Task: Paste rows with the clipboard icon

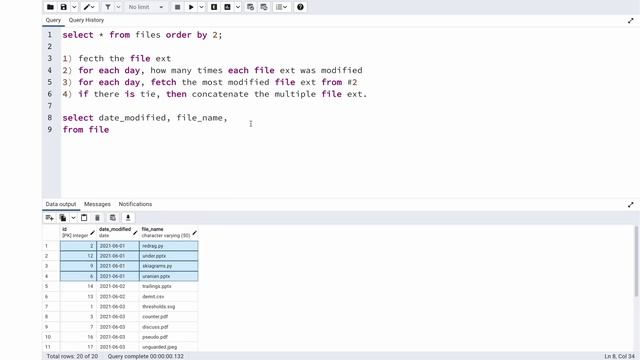Action: [x=84, y=218]
